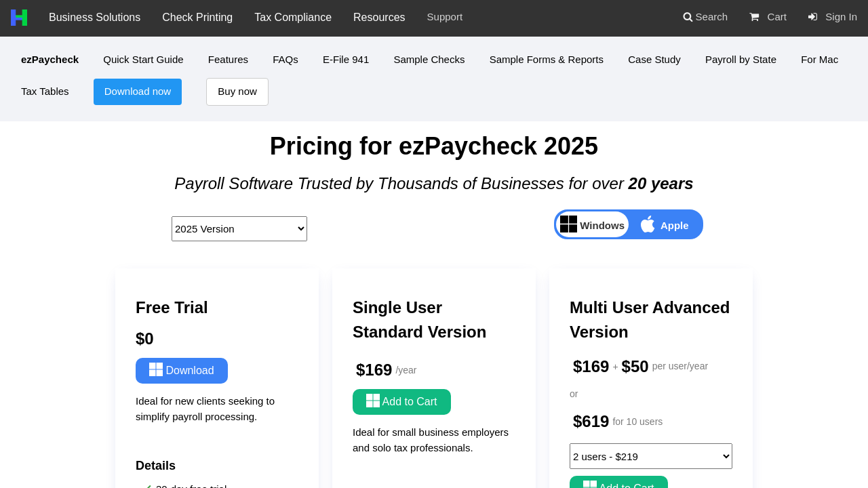Open Check Printing menu

click(197, 18)
